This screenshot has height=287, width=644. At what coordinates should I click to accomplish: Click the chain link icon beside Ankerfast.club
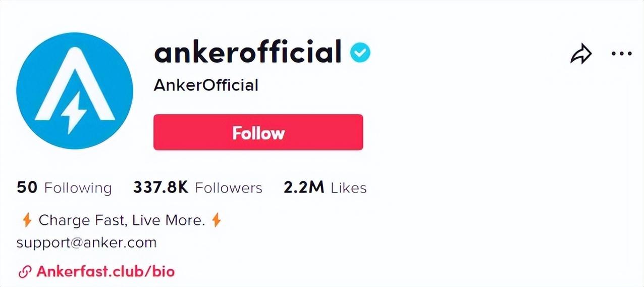coord(25,272)
